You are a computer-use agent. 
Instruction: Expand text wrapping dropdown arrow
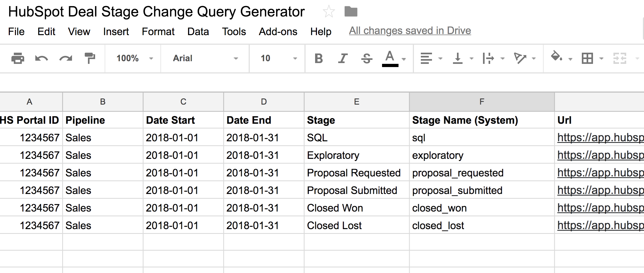coord(502,59)
